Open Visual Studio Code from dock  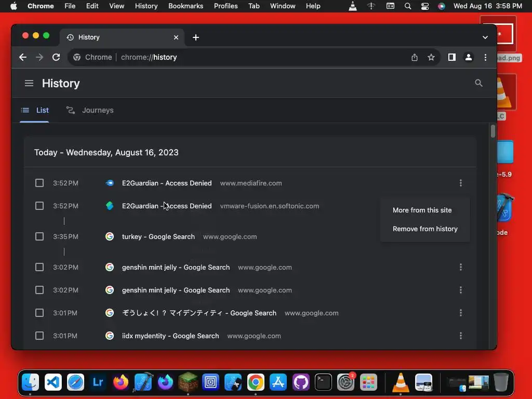pos(53,382)
